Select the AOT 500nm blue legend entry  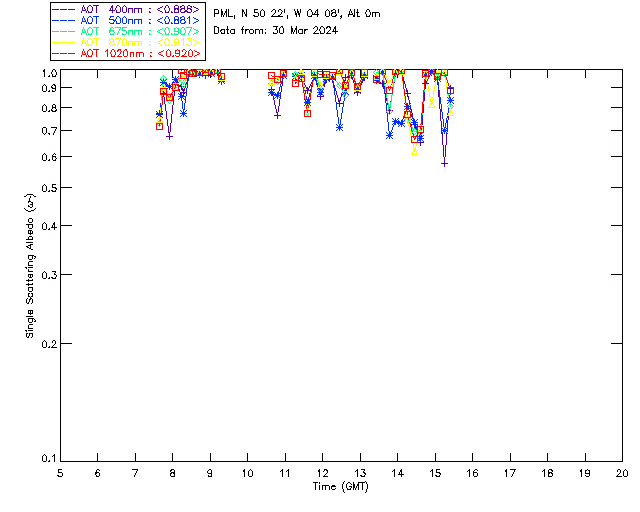pos(126,20)
